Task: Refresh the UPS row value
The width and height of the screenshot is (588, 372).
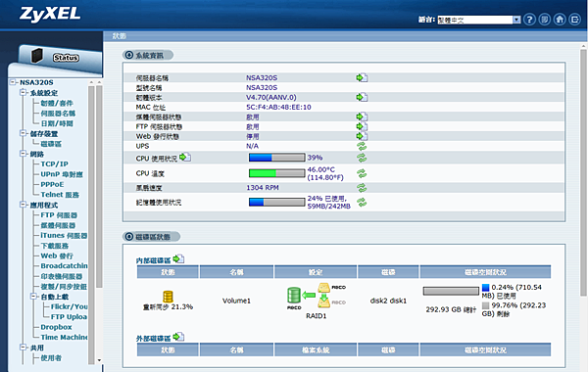Action: [362, 146]
